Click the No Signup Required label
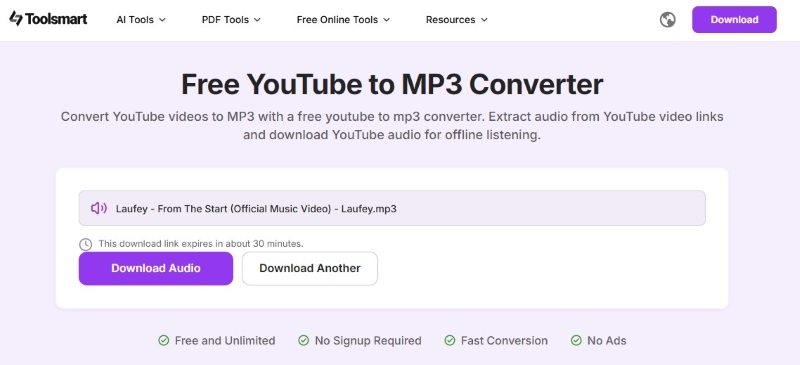Image resolution: width=800 pixels, height=365 pixels. coord(368,340)
